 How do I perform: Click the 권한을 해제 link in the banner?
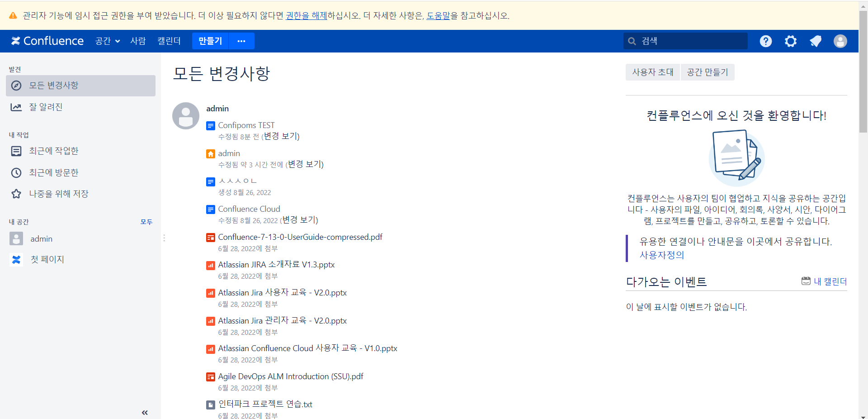coord(307,15)
